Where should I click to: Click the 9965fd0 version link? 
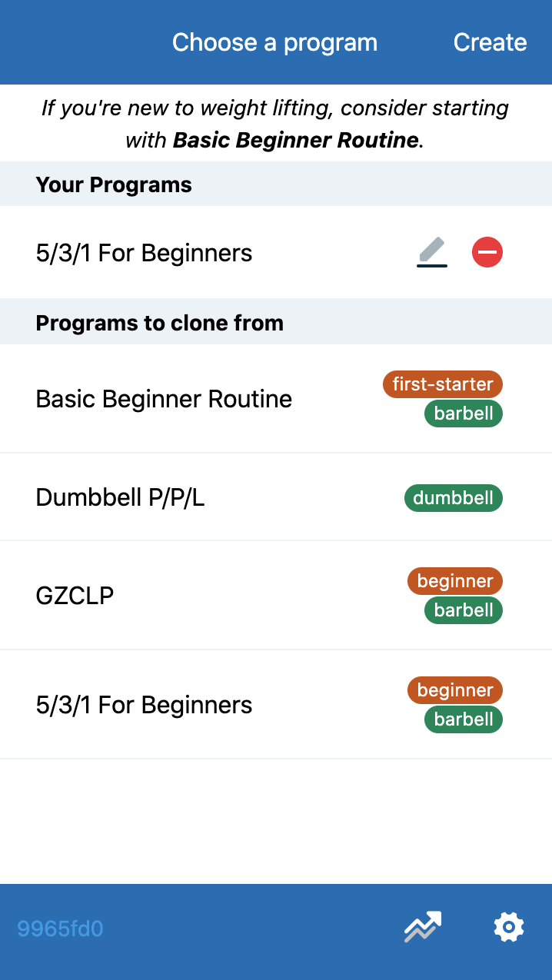60,929
